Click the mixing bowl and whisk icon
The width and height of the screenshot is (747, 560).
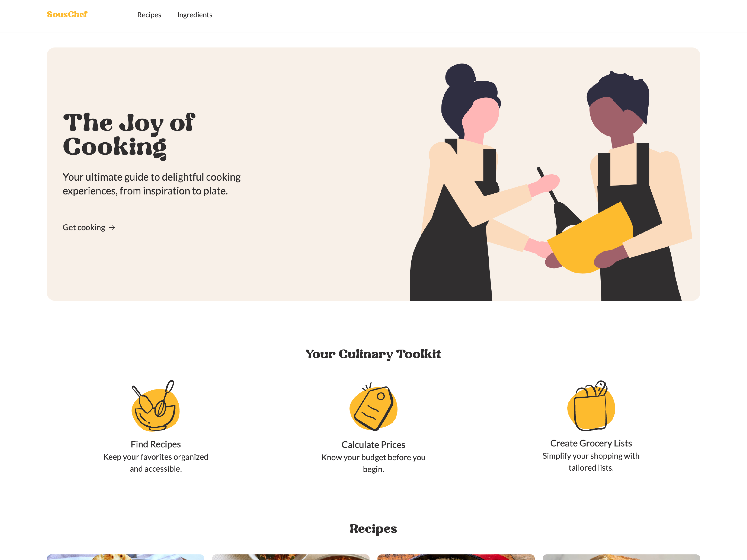point(156,406)
